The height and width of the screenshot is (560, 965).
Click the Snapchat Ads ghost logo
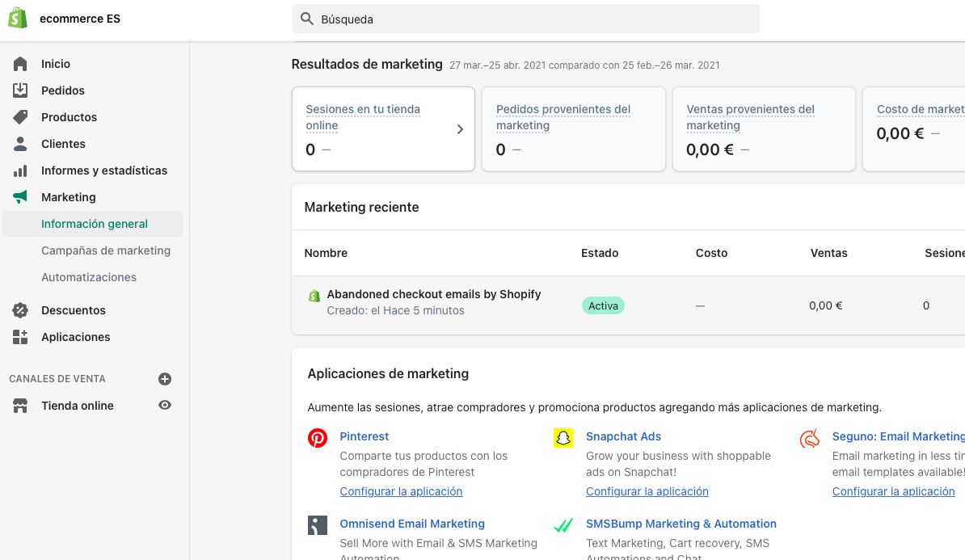point(563,438)
